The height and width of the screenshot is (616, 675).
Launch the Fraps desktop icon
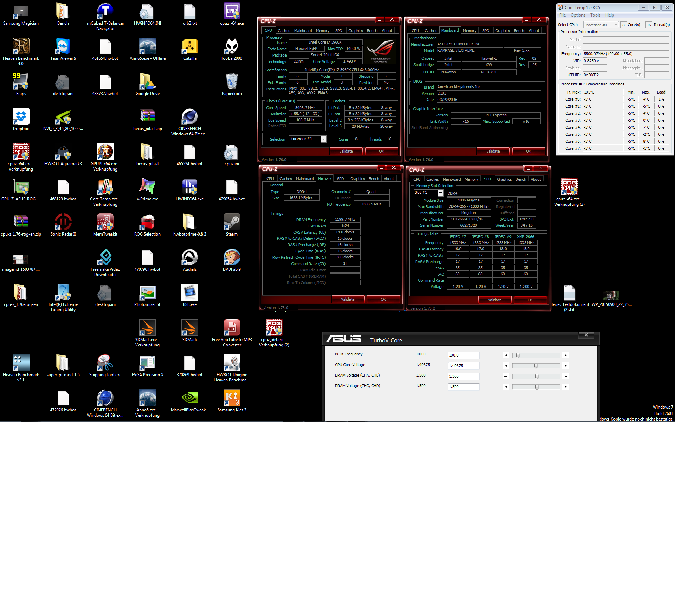point(21,85)
